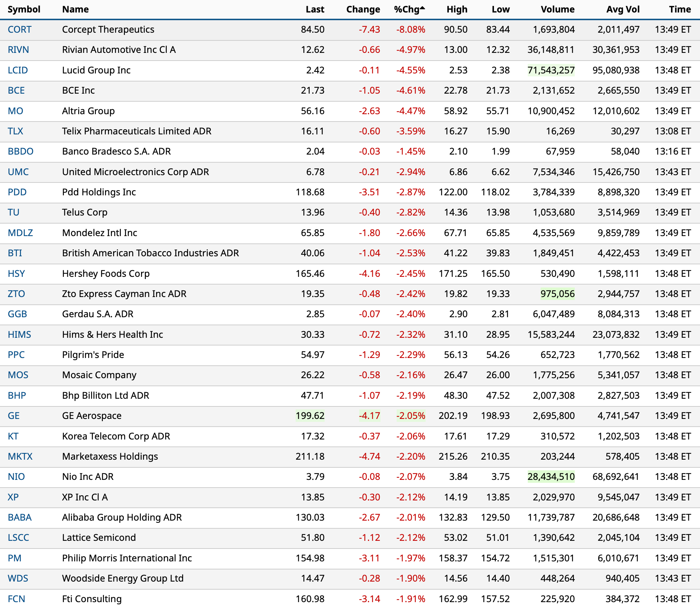Open the MKTX symbol link

point(20,456)
